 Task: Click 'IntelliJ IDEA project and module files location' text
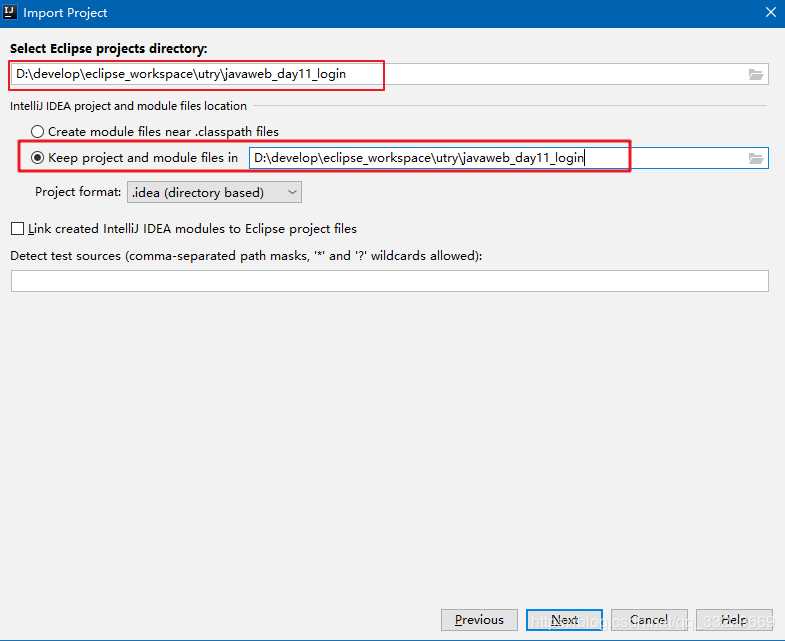point(128,106)
